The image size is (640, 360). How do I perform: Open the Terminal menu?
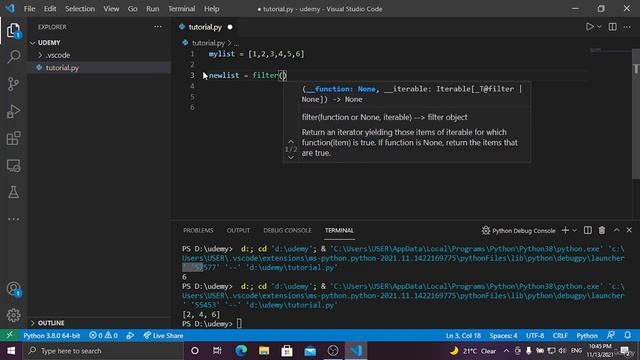coord(182,9)
